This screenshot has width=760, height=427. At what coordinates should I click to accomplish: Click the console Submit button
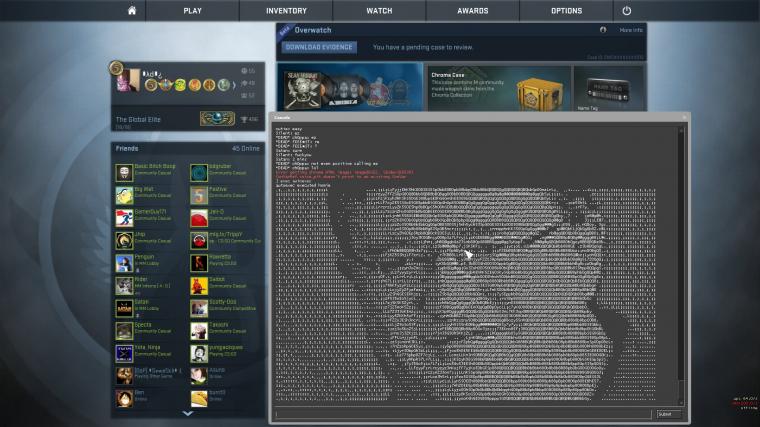pyautogui.click(x=668, y=414)
